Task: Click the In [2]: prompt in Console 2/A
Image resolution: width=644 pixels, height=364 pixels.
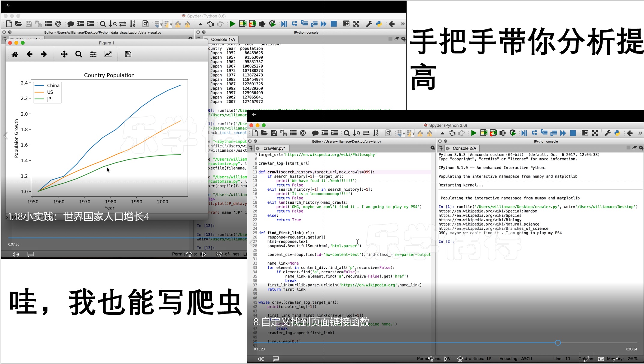Action: (x=446, y=241)
